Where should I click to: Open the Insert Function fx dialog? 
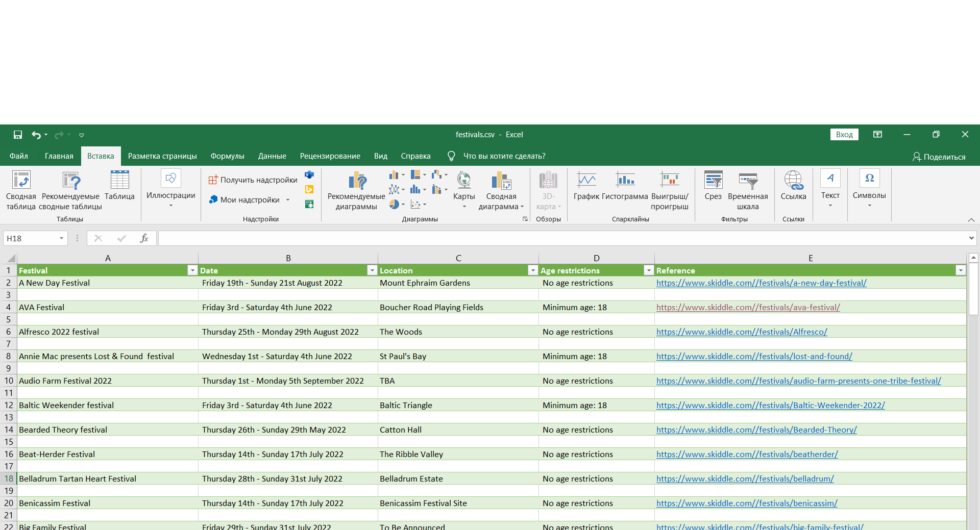click(144, 238)
